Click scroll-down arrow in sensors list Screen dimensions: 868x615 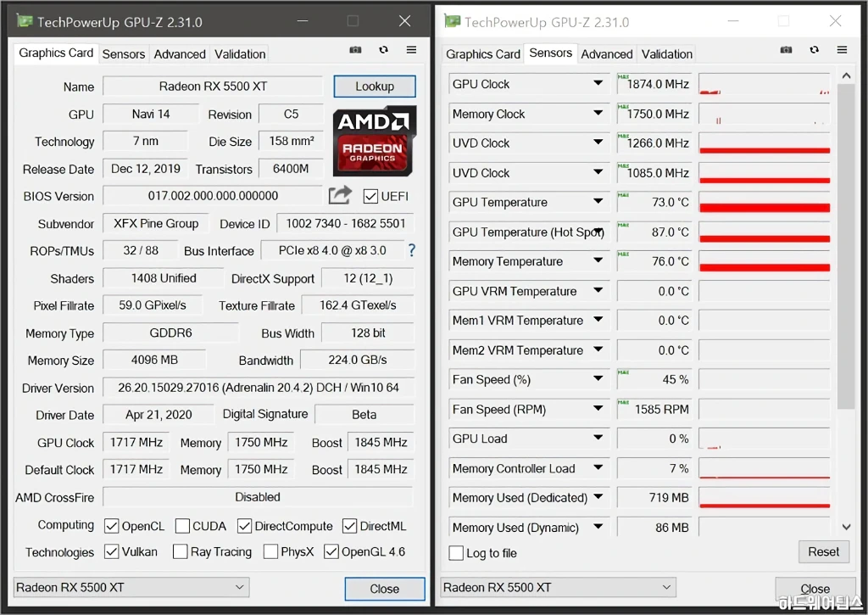(847, 527)
